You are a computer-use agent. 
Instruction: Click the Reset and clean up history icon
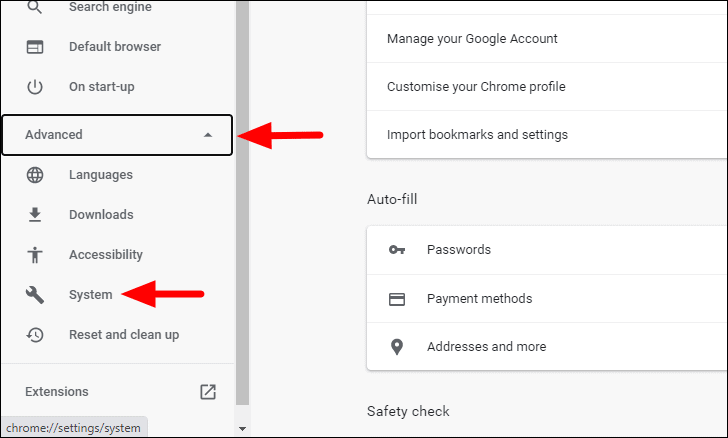coord(35,335)
